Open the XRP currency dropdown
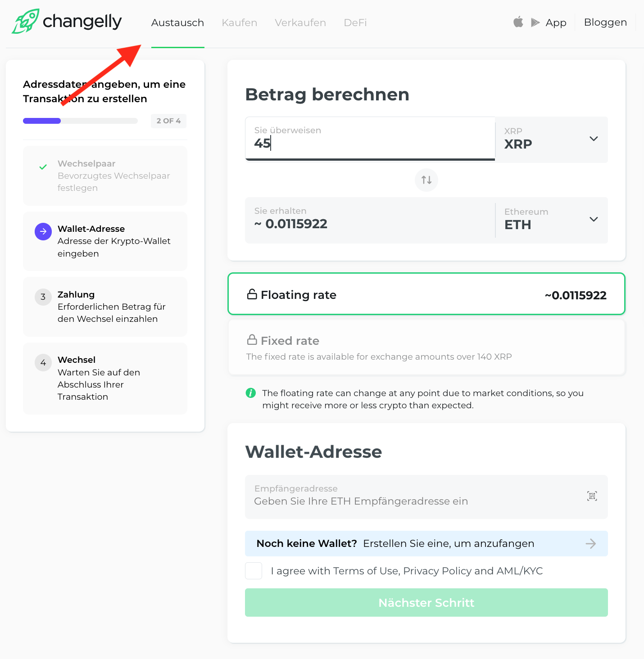 click(552, 140)
